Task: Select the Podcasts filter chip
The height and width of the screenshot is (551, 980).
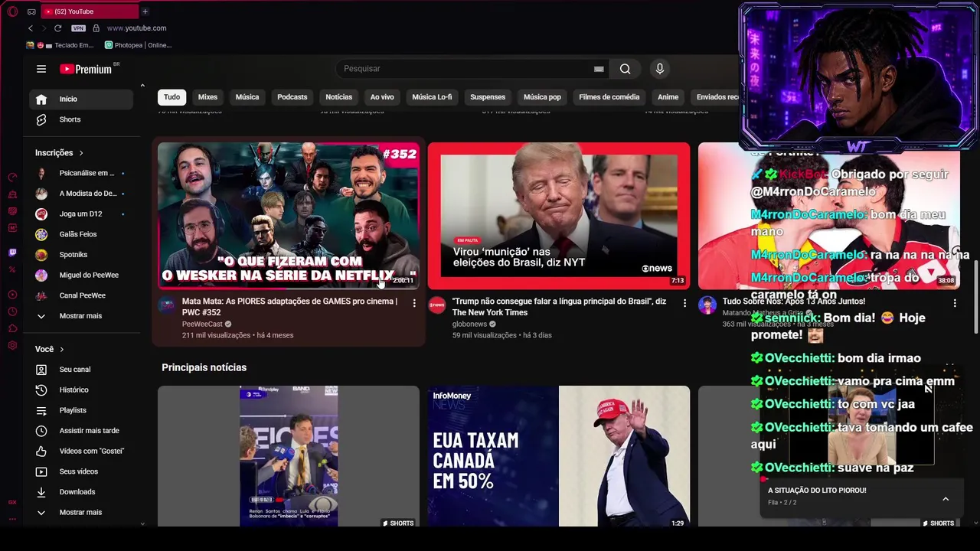Action: (x=292, y=97)
